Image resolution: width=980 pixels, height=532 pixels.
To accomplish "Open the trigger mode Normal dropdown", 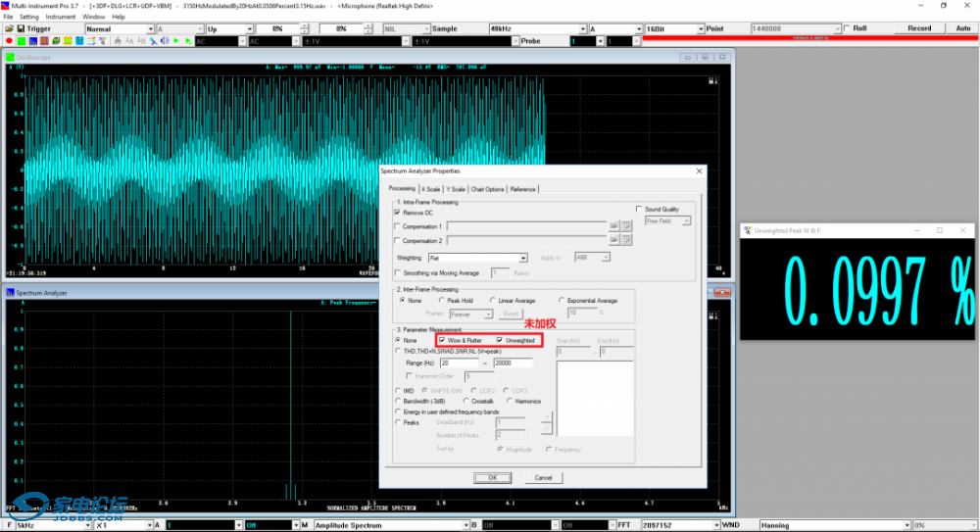I will [150, 28].
